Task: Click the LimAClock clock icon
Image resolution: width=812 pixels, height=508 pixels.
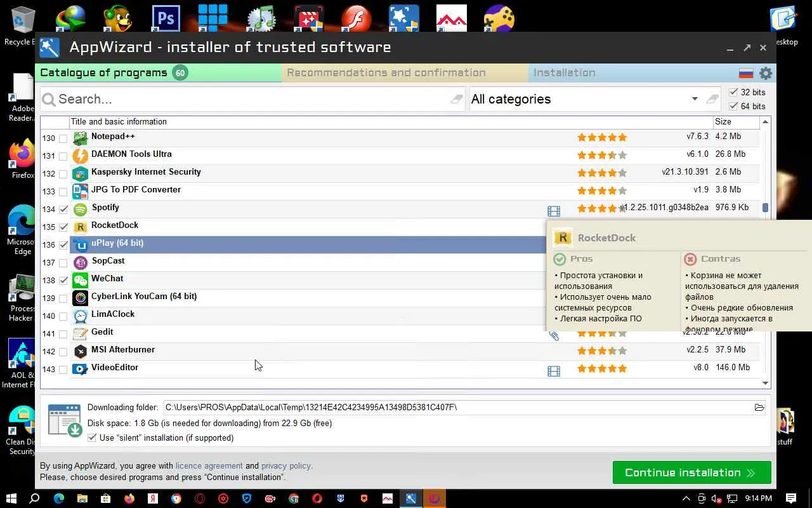Action: (80, 316)
